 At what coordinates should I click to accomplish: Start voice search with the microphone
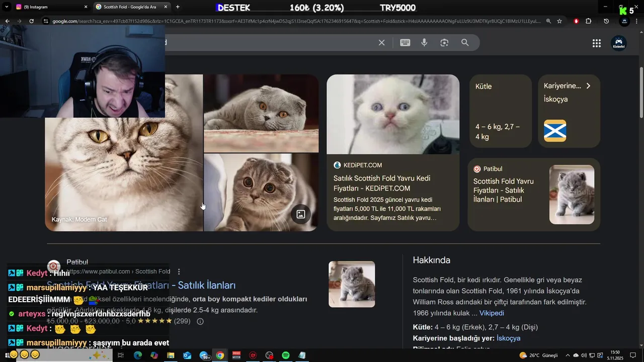(424, 43)
